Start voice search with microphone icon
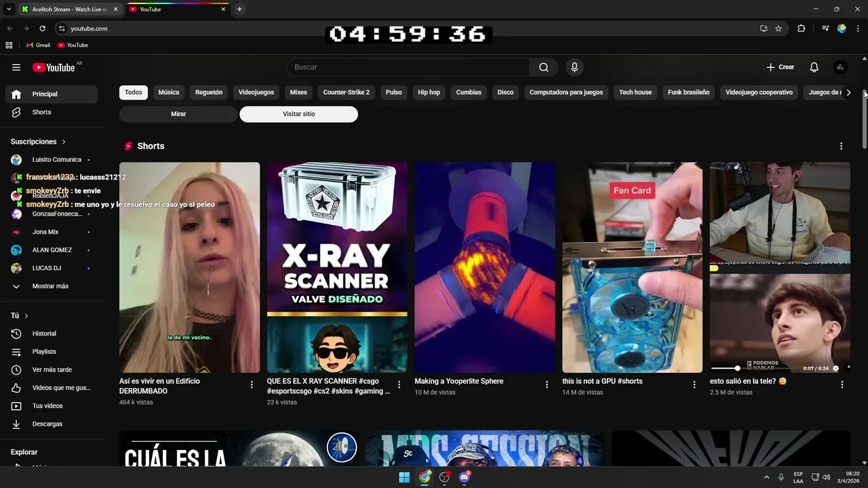868x488 pixels. pyautogui.click(x=574, y=67)
